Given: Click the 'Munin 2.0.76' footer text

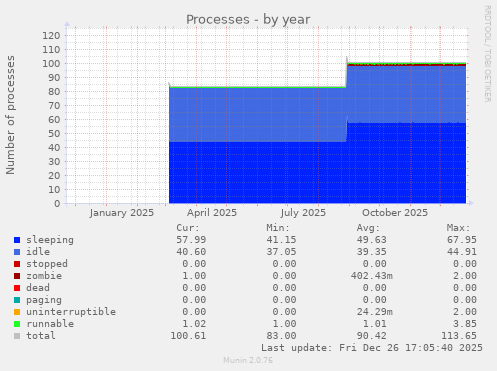Looking at the screenshot, I should pos(248,360).
